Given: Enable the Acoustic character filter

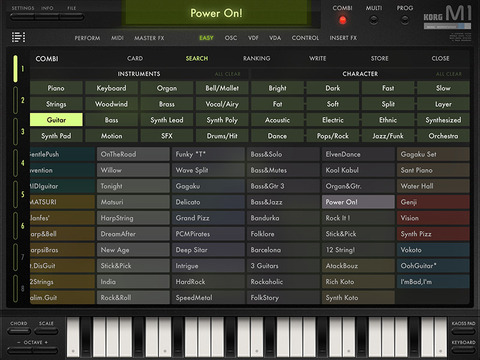Looking at the screenshot, I should tap(277, 120).
